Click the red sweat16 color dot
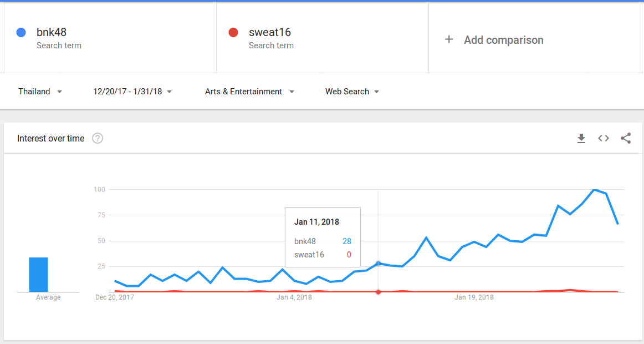This screenshot has width=644, height=344. [233, 33]
